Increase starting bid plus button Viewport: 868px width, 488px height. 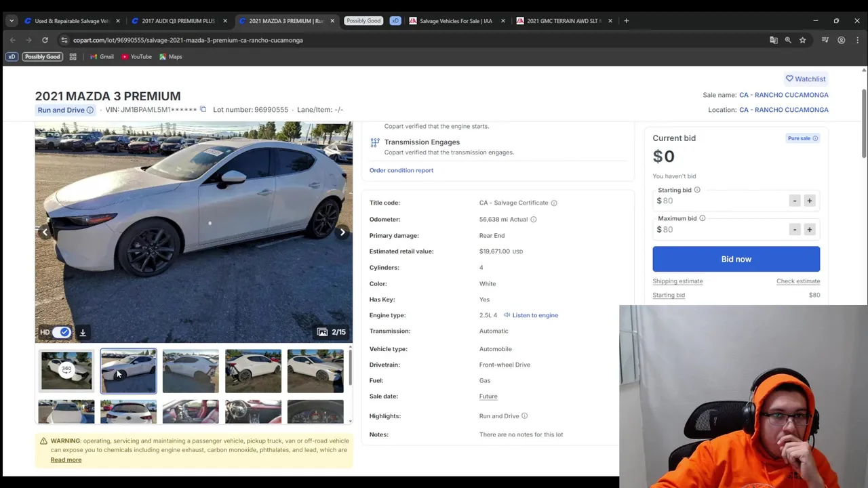(809, 201)
